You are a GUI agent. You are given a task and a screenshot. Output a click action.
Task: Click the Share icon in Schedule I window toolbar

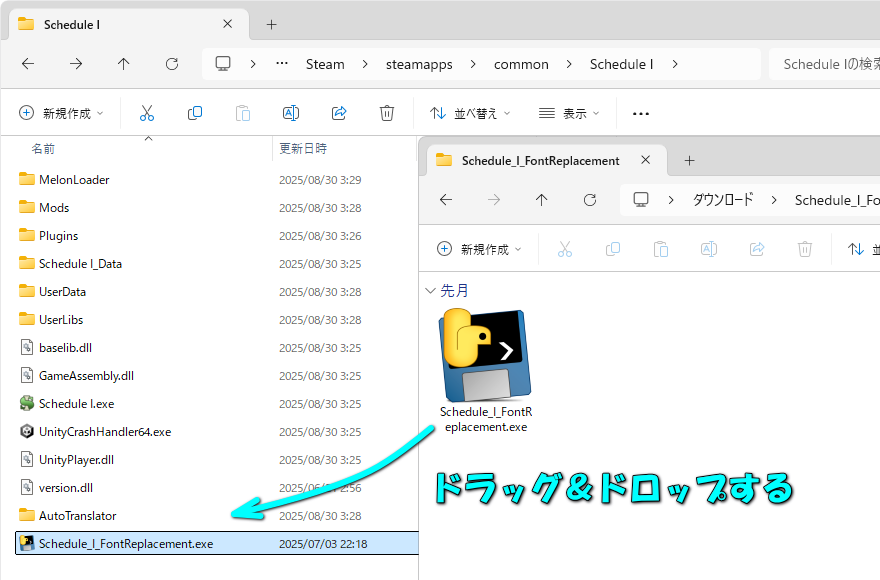pyautogui.click(x=339, y=113)
